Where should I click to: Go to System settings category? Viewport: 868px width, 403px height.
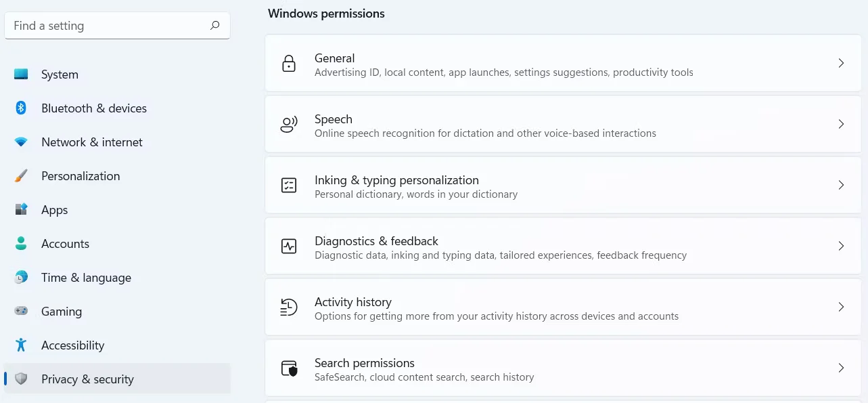pyautogui.click(x=60, y=75)
